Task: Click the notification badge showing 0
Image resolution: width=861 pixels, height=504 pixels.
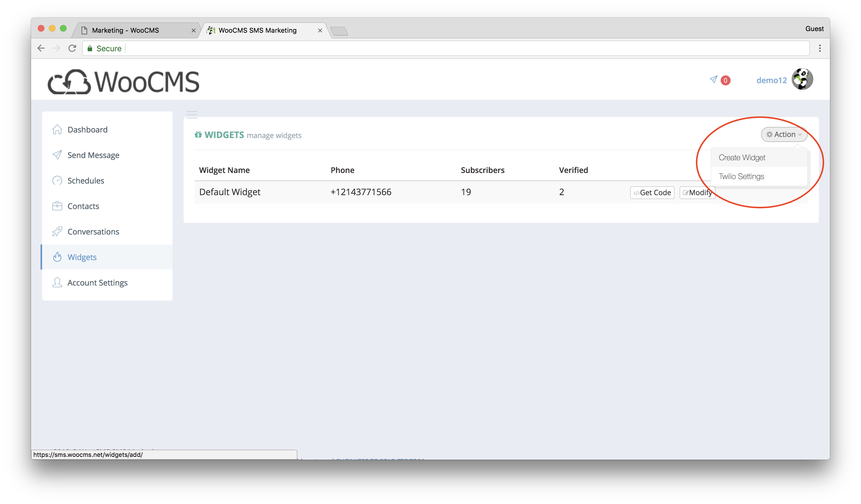Action: 725,80
